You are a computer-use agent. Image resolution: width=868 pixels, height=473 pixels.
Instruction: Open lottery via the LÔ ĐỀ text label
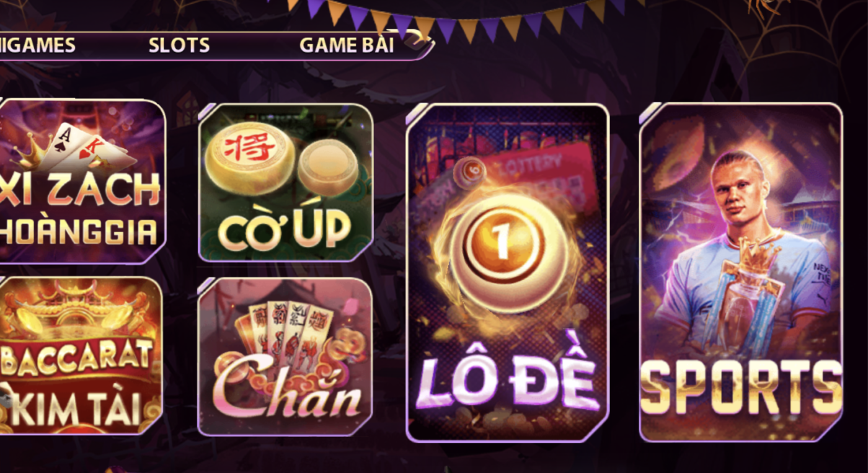pyautogui.click(x=507, y=377)
